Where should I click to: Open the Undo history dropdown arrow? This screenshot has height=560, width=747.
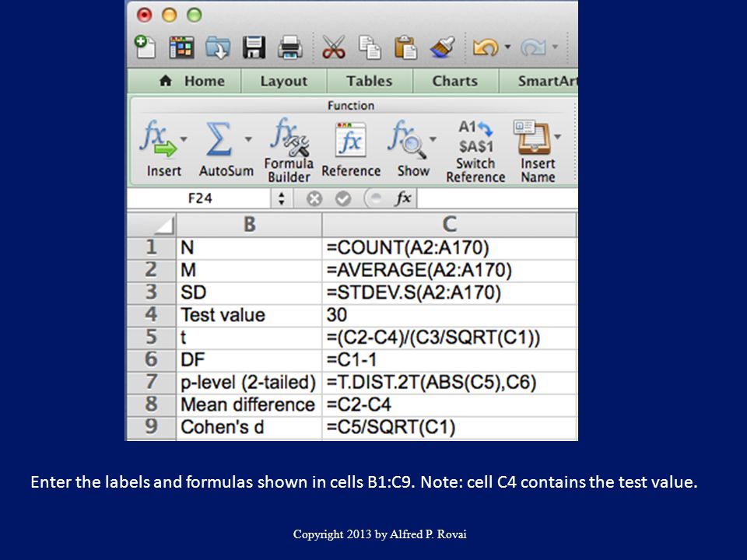pos(507,47)
